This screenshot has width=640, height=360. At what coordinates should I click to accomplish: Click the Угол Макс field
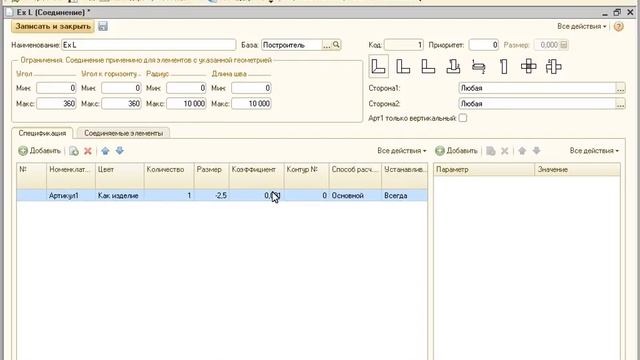(x=56, y=104)
